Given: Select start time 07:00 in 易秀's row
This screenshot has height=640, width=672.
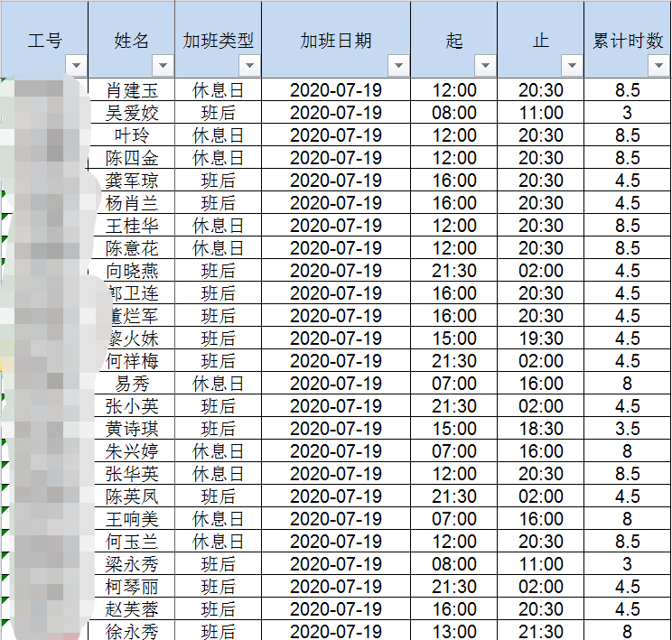Looking at the screenshot, I should 453,384.
